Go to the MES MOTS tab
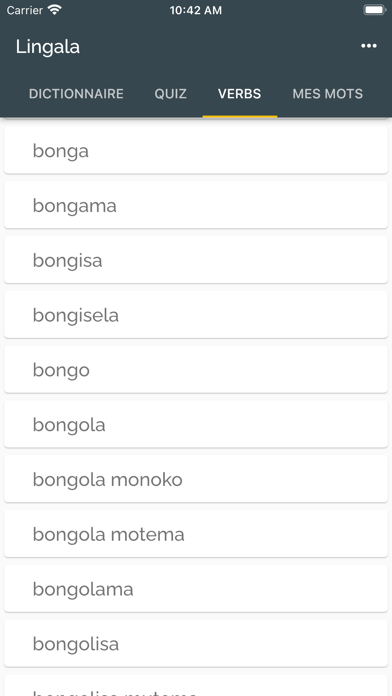The width and height of the screenshot is (392, 696). click(328, 94)
